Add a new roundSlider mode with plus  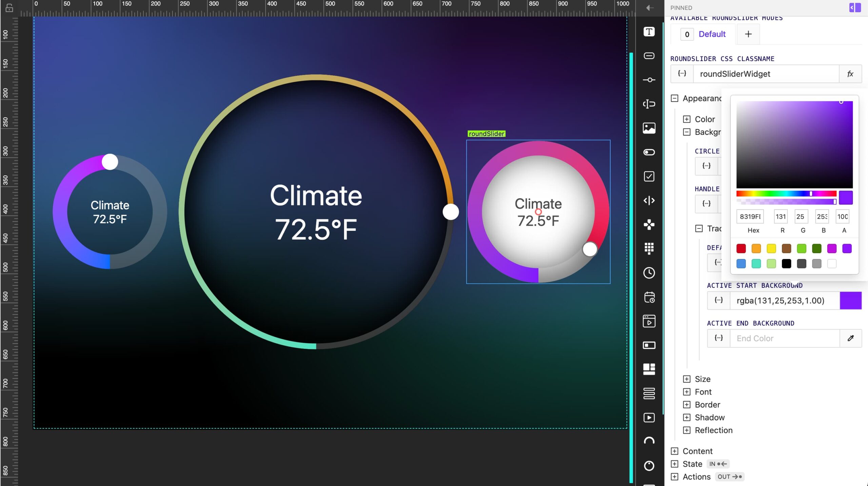click(x=748, y=34)
